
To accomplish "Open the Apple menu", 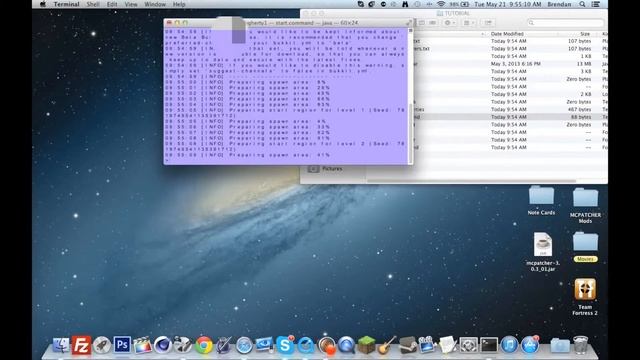I will (x=43, y=4).
